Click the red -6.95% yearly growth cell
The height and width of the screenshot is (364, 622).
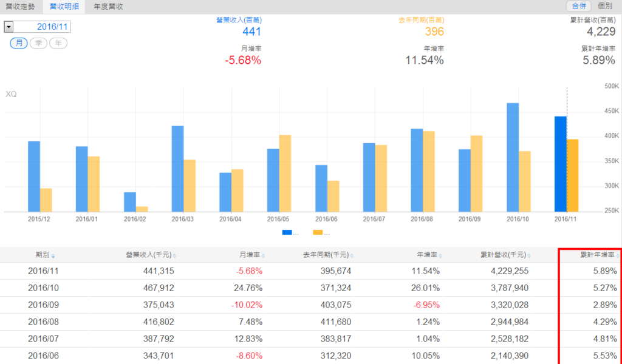point(426,305)
